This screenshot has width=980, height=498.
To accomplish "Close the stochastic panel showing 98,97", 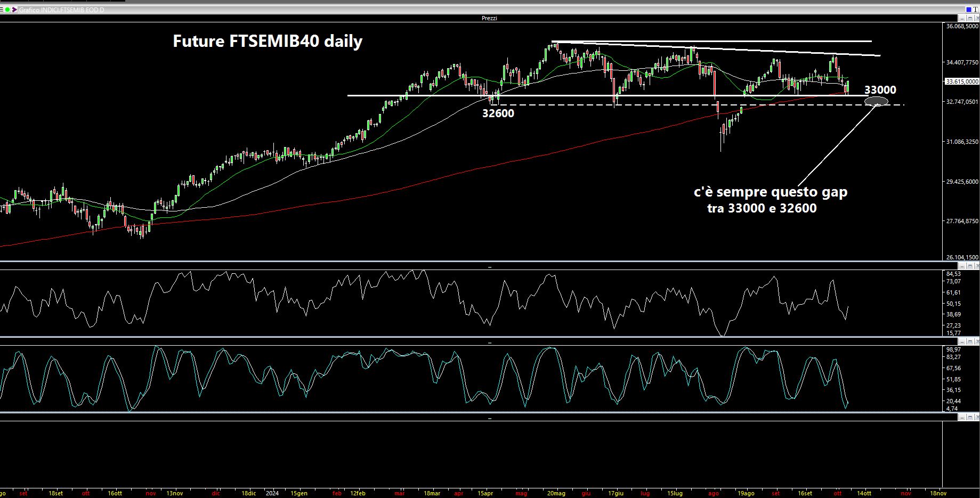I will point(977,341).
